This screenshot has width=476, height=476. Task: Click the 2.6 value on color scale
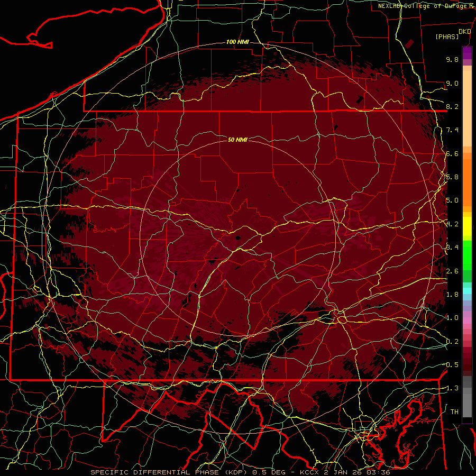click(x=452, y=271)
